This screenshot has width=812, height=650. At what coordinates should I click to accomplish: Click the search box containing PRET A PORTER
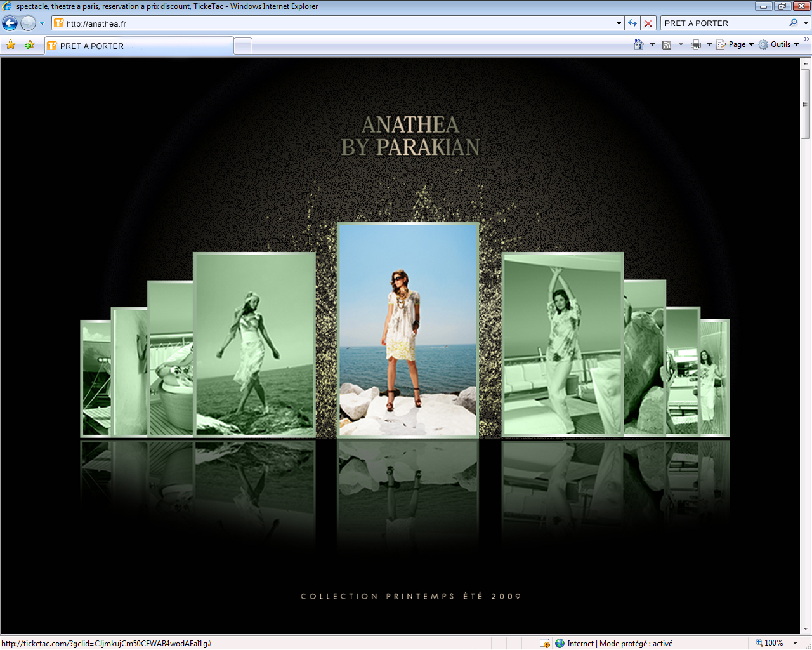(x=723, y=23)
